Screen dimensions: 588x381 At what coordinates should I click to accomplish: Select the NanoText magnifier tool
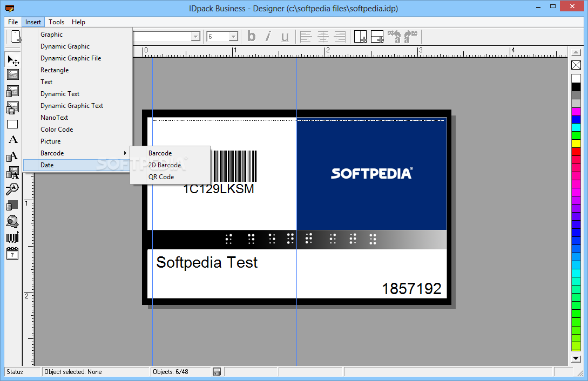13,189
